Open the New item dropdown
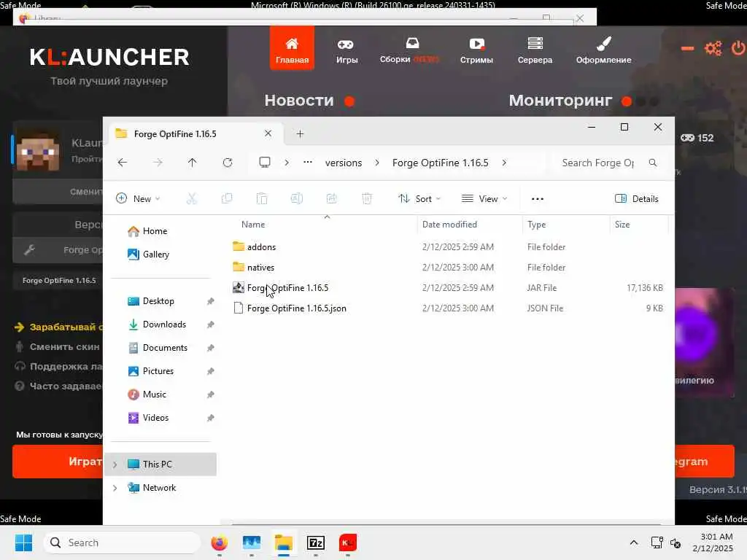The image size is (747, 560). [138, 198]
